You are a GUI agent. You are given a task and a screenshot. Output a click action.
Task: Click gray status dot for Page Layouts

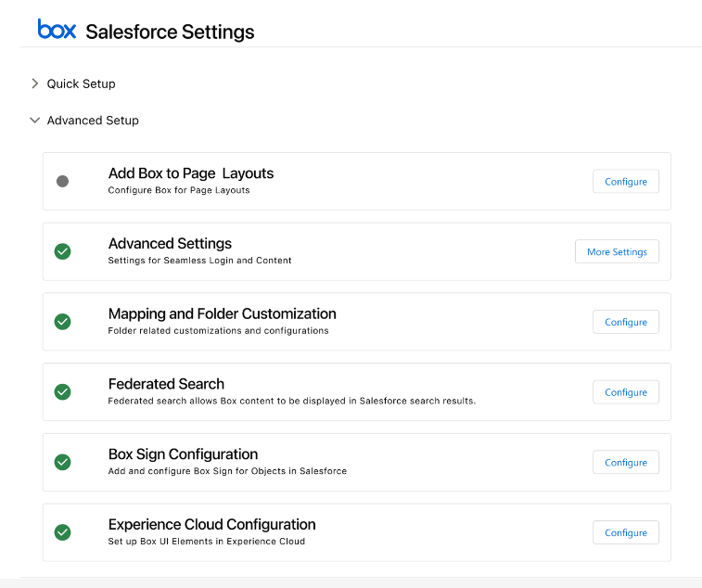(63, 182)
